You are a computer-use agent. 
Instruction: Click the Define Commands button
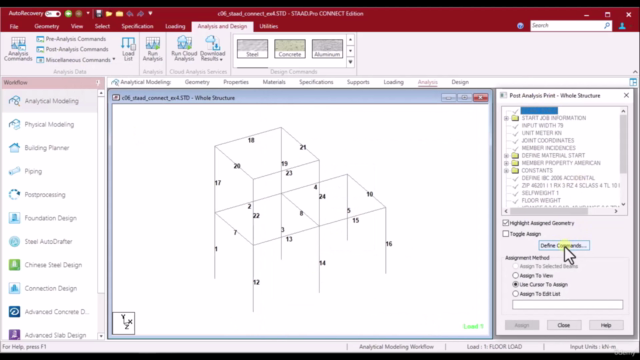tap(564, 245)
